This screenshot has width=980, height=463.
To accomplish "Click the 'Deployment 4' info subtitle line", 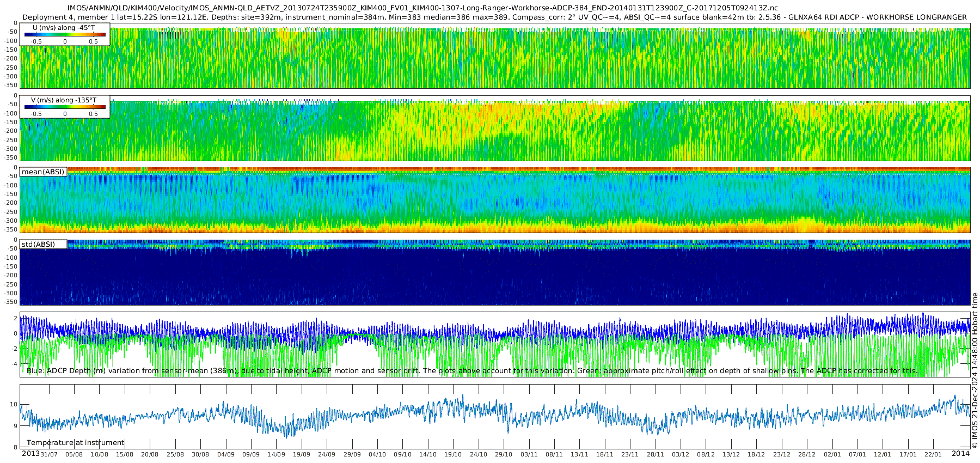I will pyautogui.click(x=494, y=17).
